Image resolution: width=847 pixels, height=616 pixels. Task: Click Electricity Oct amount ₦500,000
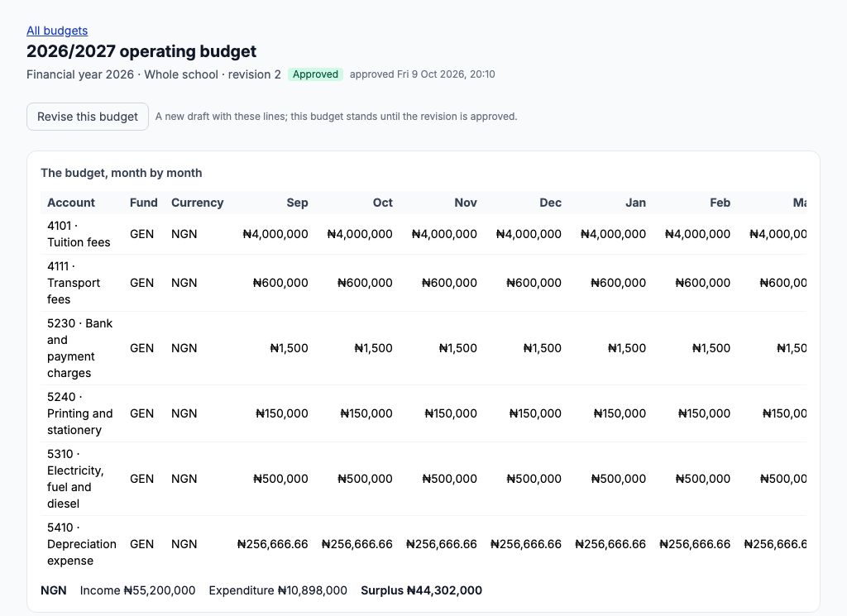pos(365,479)
